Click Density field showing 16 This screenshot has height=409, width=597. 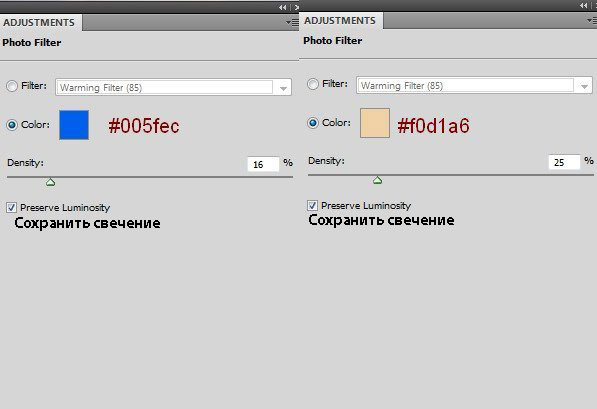263,165
